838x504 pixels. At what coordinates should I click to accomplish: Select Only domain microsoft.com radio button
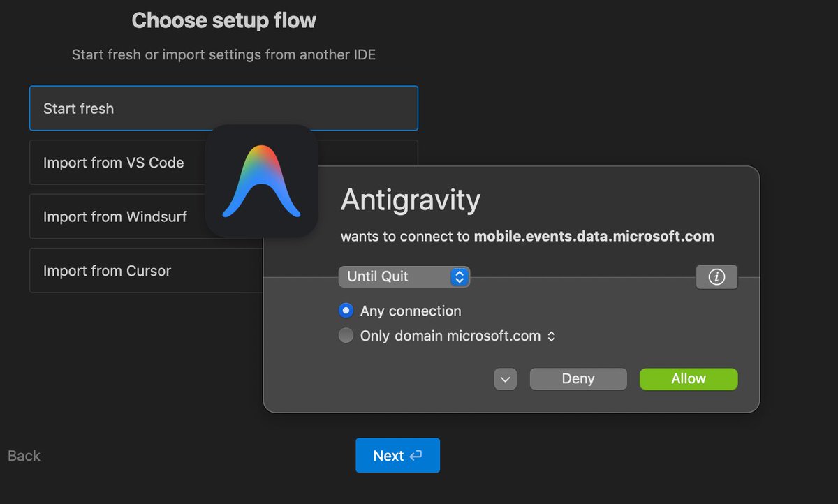coord(346,336)
